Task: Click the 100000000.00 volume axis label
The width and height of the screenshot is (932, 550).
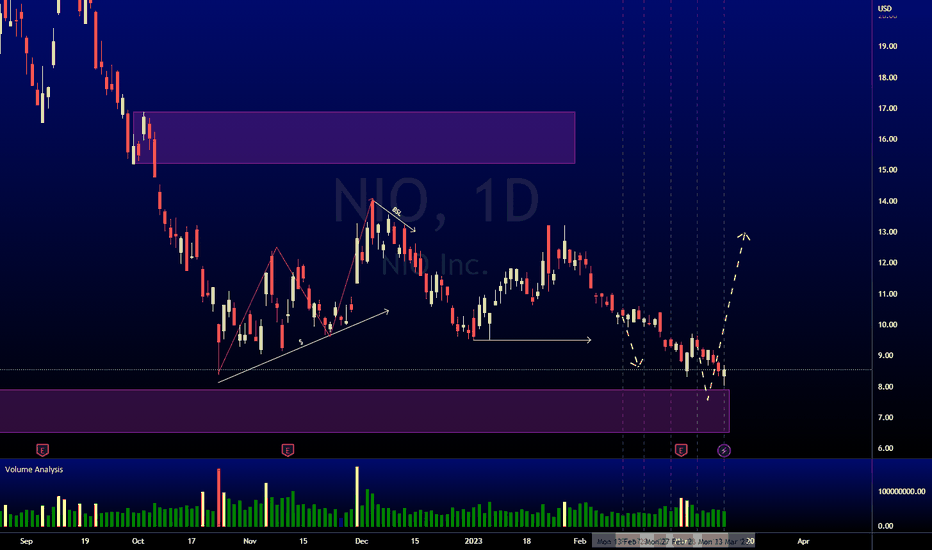Action: tap(902, 491)
